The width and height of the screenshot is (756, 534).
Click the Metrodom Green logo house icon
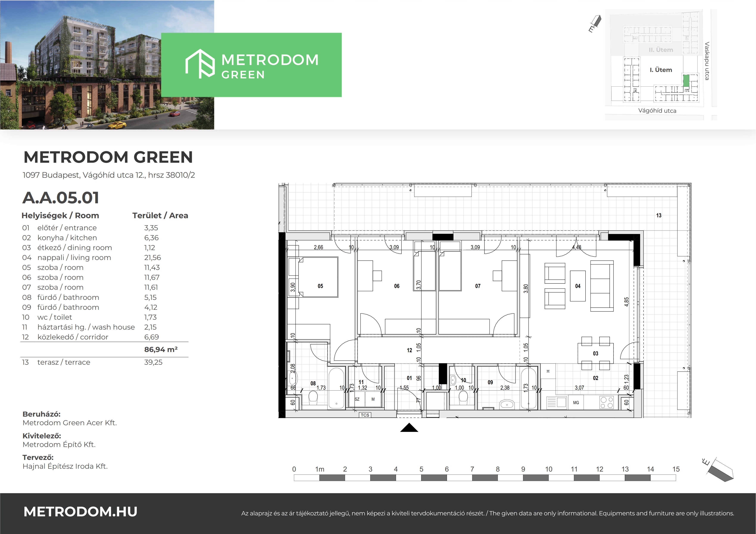point(200,64)
